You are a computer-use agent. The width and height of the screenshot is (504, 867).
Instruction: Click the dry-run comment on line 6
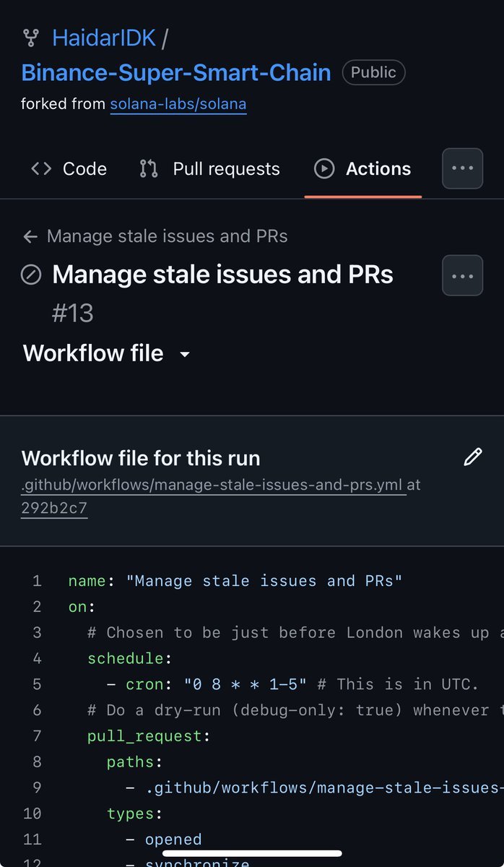[x=295, y=710]
